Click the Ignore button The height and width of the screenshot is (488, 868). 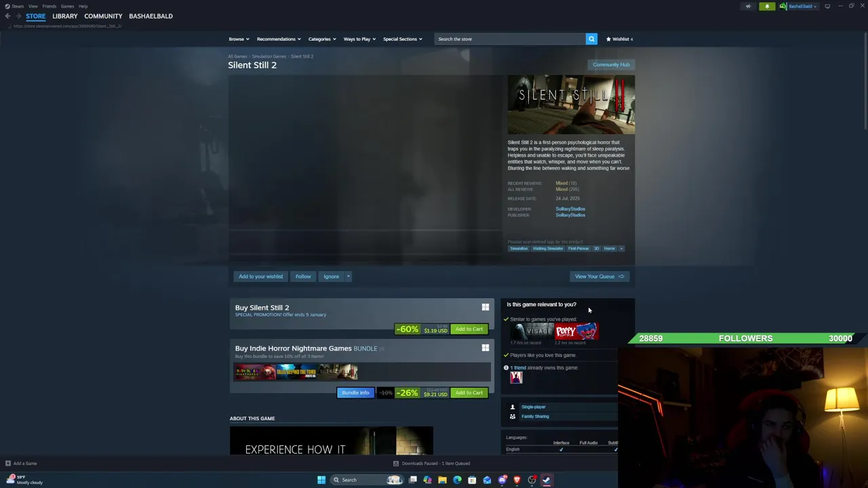331,277
